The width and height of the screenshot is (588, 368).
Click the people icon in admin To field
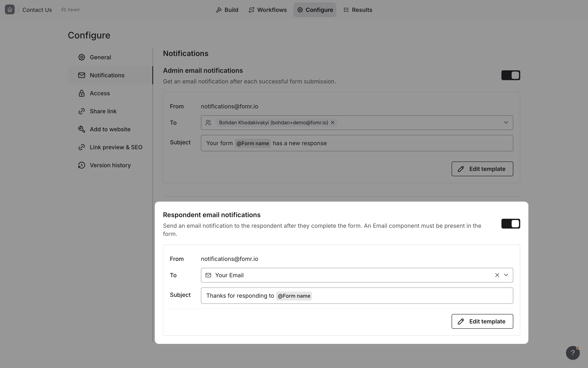[208, 123]
